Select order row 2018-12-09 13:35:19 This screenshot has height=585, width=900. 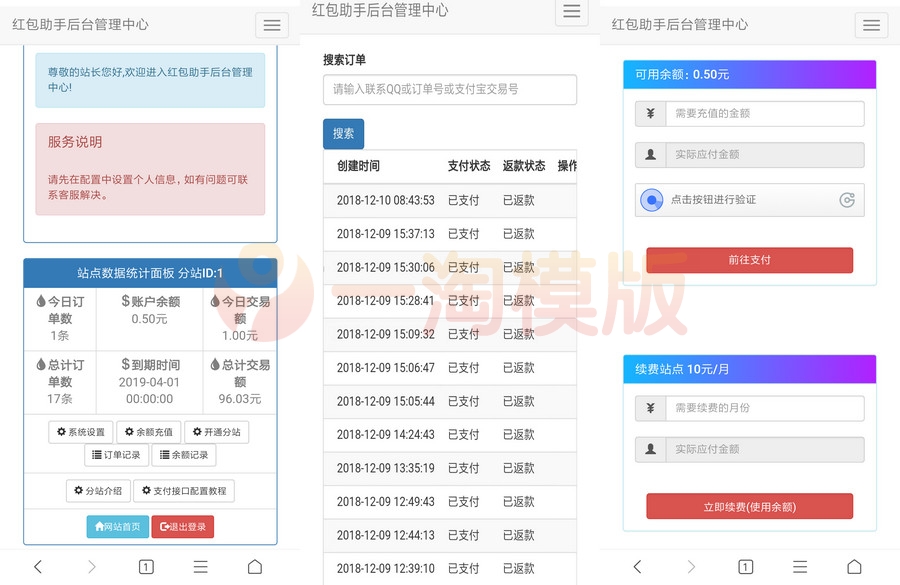click(450, 468)
